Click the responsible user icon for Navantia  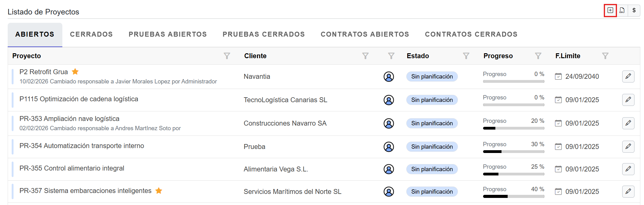click(x=388, y=77)
